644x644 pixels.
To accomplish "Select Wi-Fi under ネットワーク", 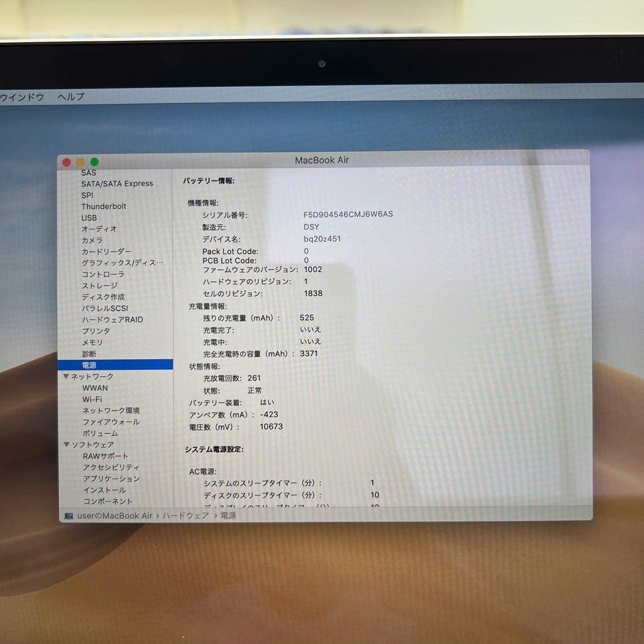I will pyautogui.click(x=92, y=399).
